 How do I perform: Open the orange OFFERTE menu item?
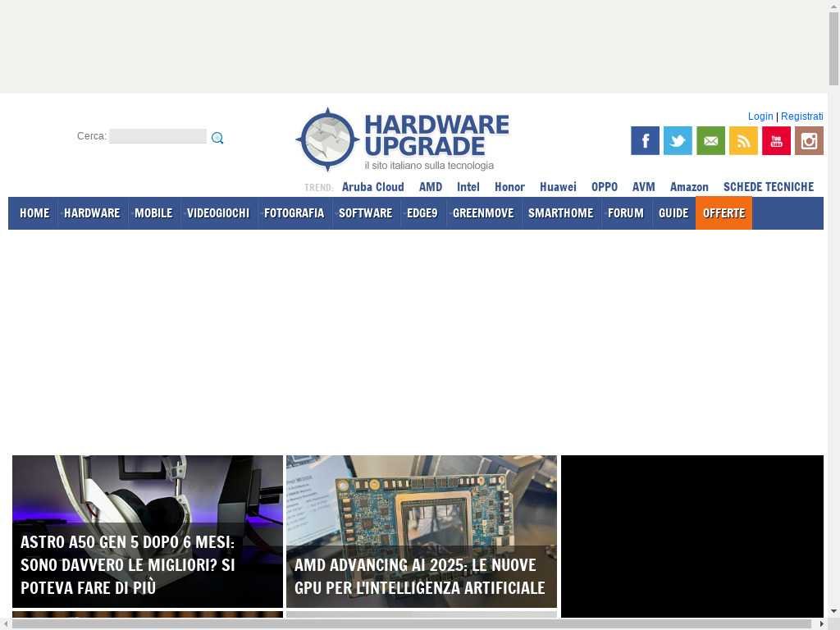tap(724, 213)
